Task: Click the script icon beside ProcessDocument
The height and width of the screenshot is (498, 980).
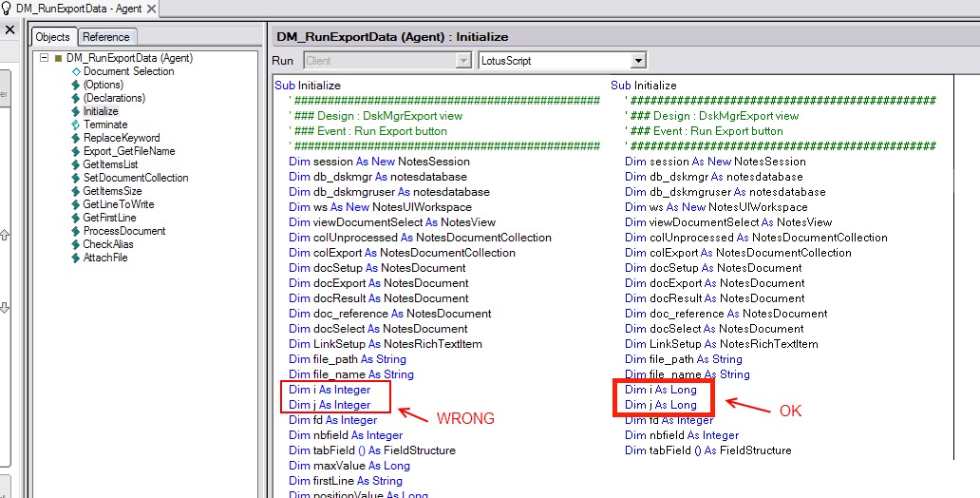Action: tap(76, 231)
